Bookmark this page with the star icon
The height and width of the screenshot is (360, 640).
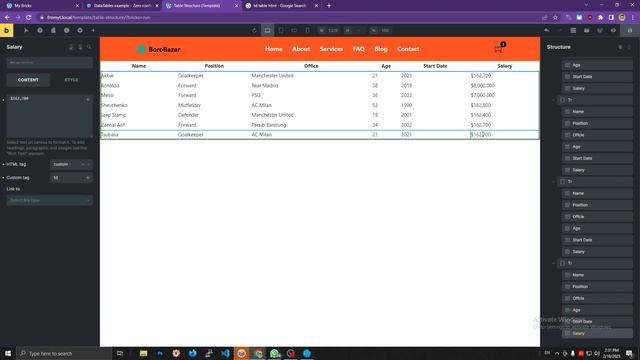click(555, 18)
